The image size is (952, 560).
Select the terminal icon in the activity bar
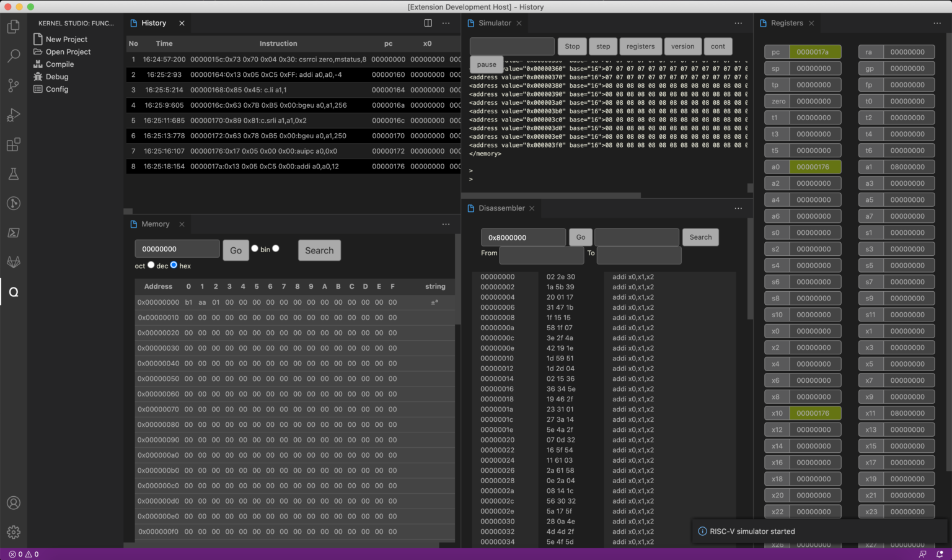[14, 232]
